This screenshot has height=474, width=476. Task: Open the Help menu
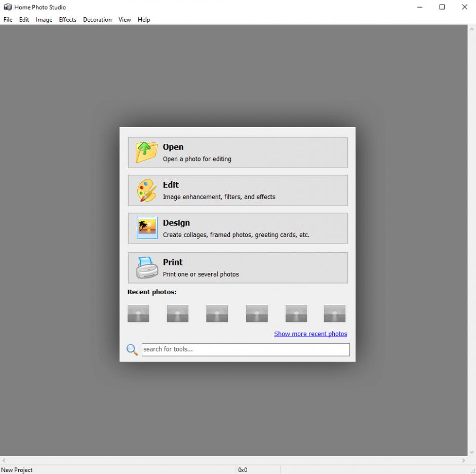coord(144,20)
